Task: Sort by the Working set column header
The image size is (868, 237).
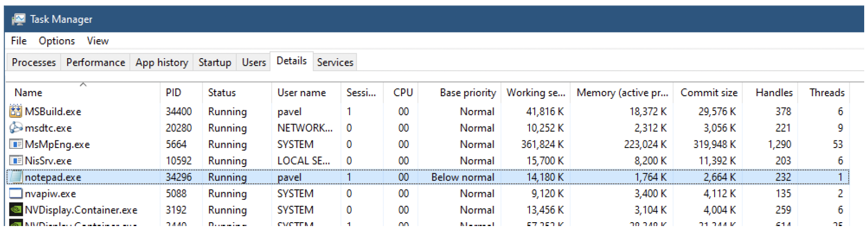Action: click(x=535, y=92)
